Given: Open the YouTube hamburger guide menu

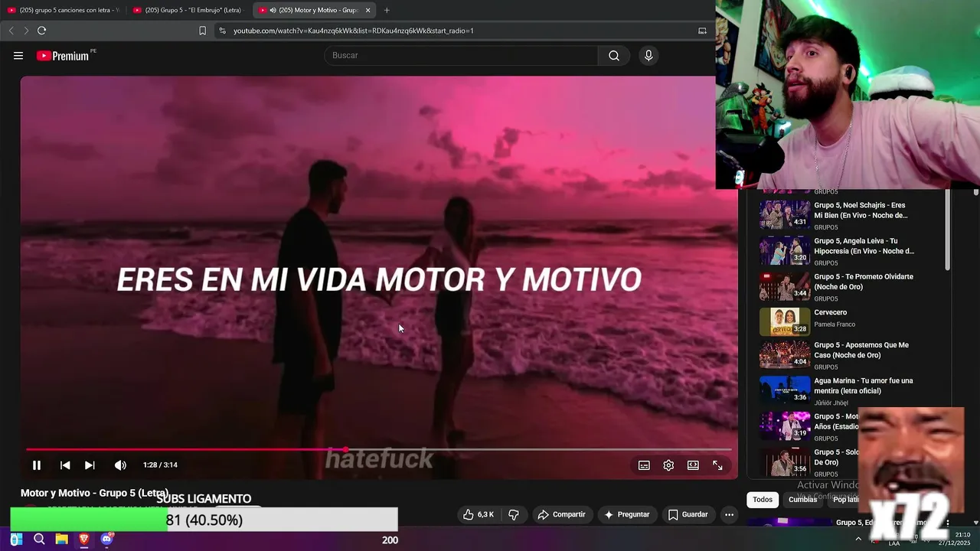Looking at the screenshot, I should coord(18,56).
